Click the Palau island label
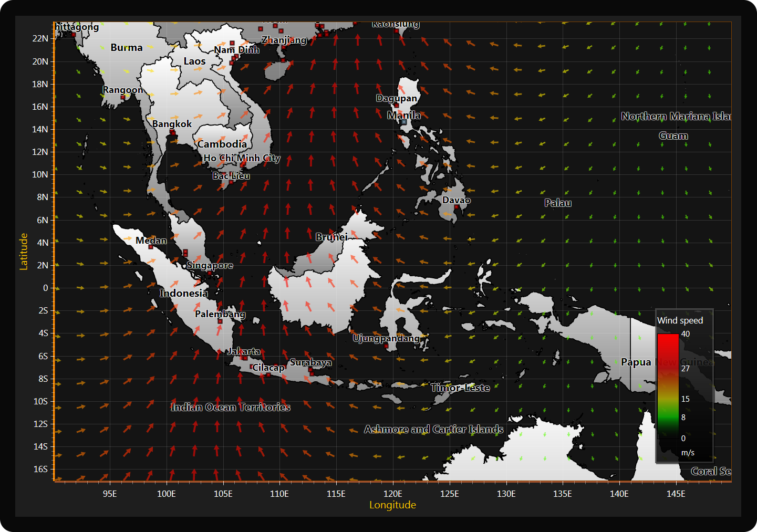This screenshot has width=757, height=532. tap(558, 203)
